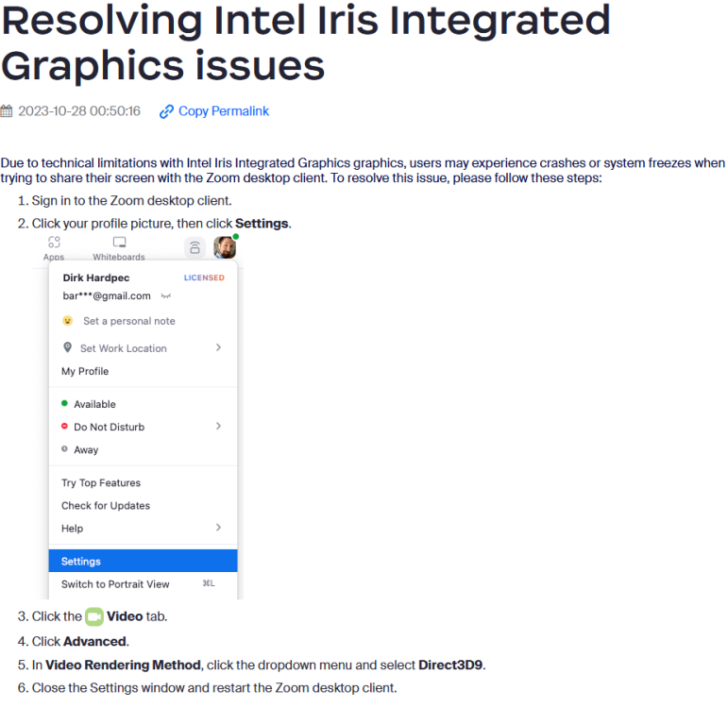Select Switch to Portrait View
728x708 pixels.
pos(115,584)
